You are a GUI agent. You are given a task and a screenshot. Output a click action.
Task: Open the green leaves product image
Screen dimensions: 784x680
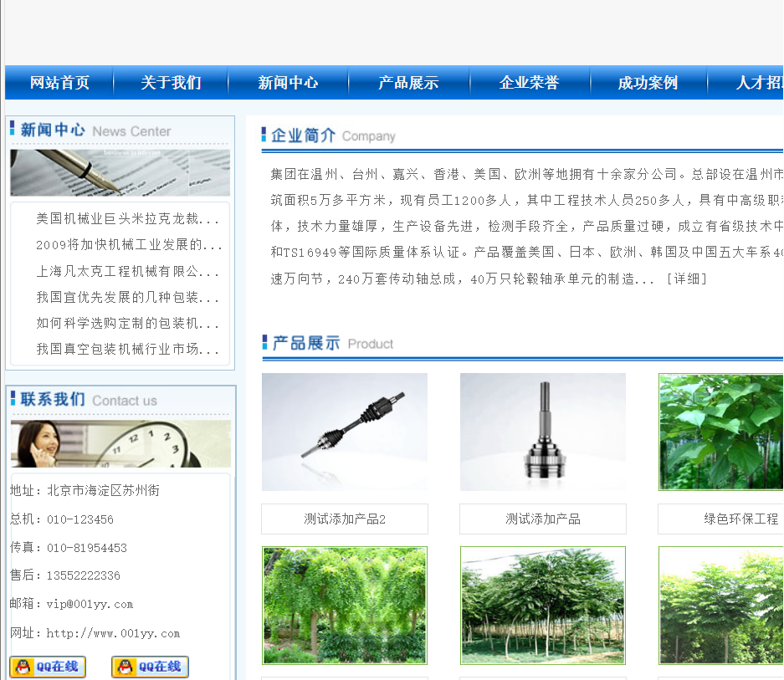pyautogui.click(x=721, y=432)
